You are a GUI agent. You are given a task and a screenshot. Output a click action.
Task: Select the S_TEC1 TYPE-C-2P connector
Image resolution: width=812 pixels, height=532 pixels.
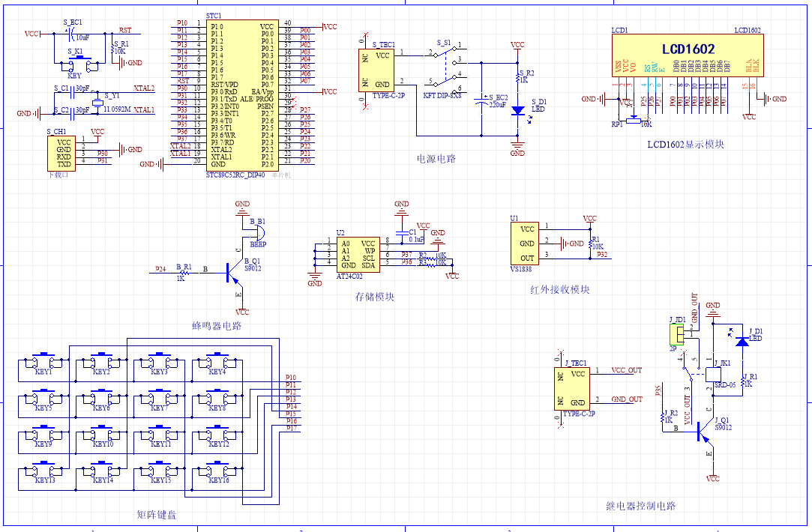coord(376,70)
